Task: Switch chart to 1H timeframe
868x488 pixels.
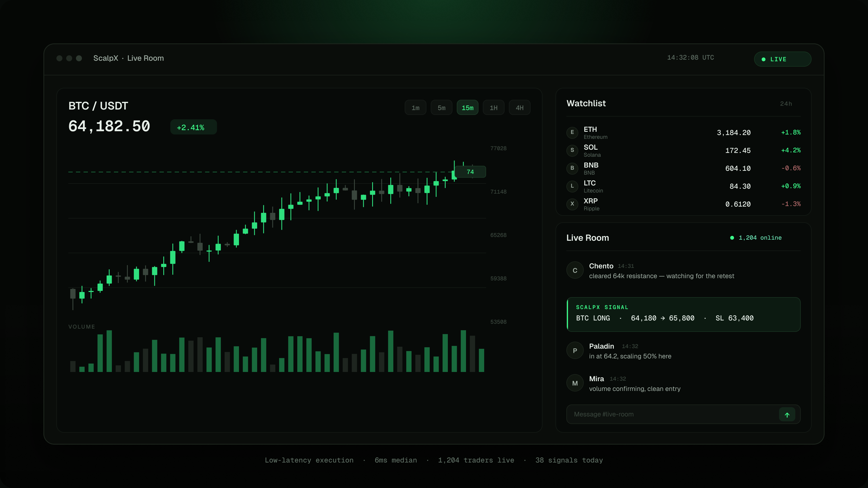Action: pyautogui.click(x=493, y=108)
